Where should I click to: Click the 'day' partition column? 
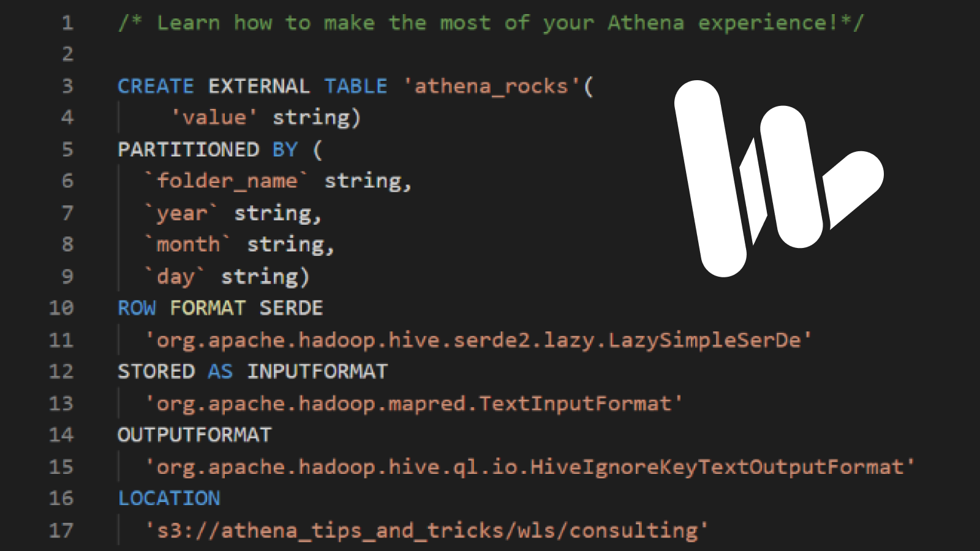(173, 276)
